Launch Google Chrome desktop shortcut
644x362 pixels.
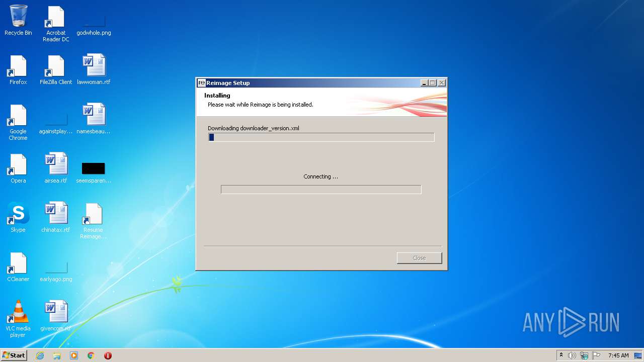18,123
